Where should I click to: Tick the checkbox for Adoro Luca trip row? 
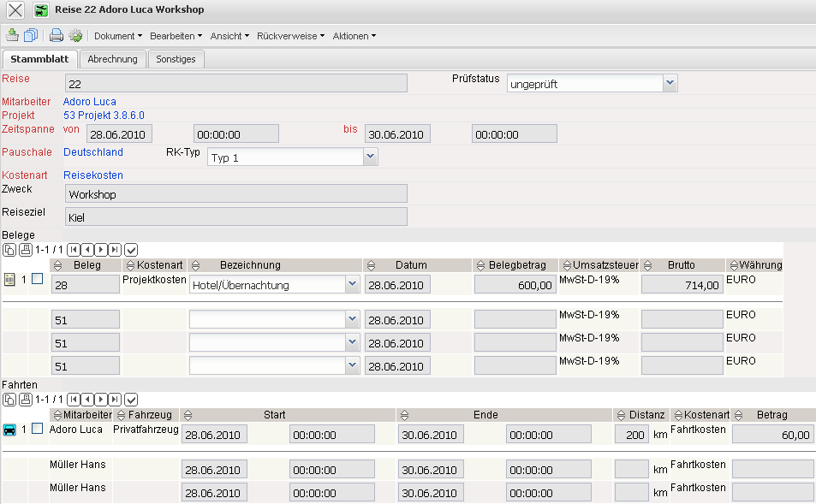pos(37,429)
